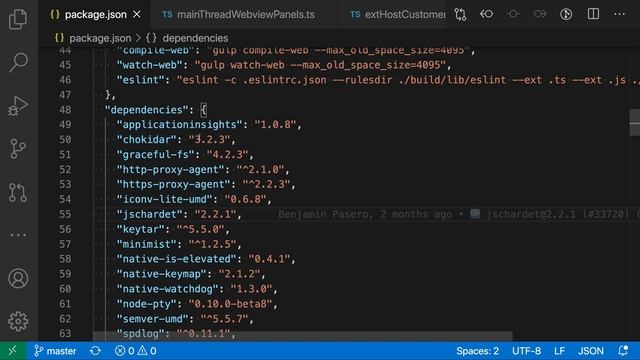The image size is (640, 360).
Task: Click the middle commit circle icon in toolbar
Action: 513,14
